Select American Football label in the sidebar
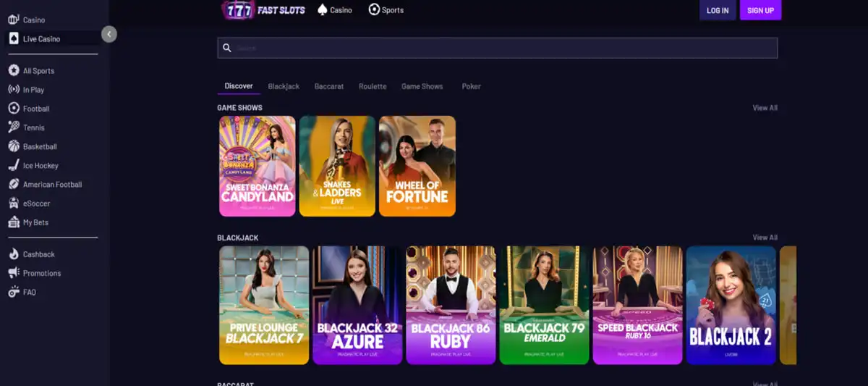Viewport: 868px width, 386px height. tap(53, 185)
